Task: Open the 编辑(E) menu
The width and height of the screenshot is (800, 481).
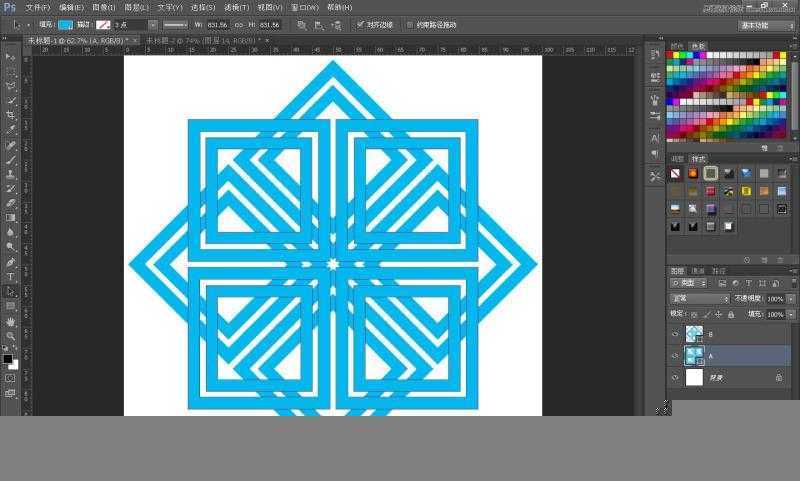Action: [x=71, y=8]
